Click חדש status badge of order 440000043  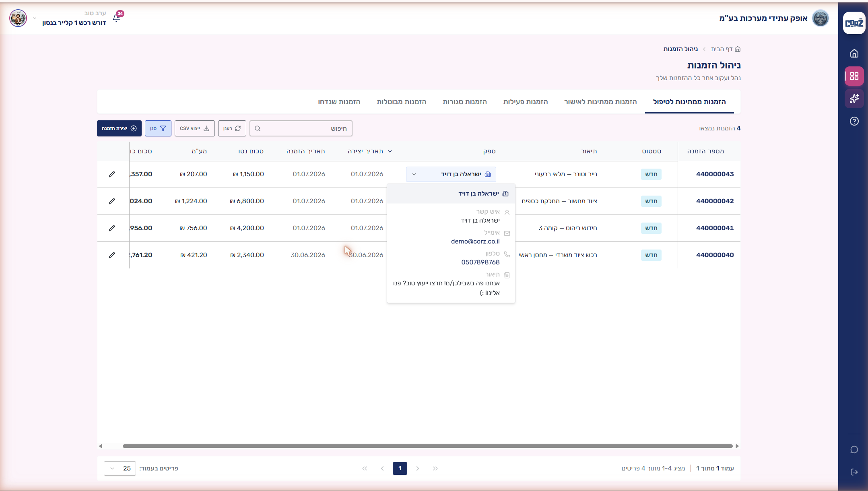tap(651, 174)
